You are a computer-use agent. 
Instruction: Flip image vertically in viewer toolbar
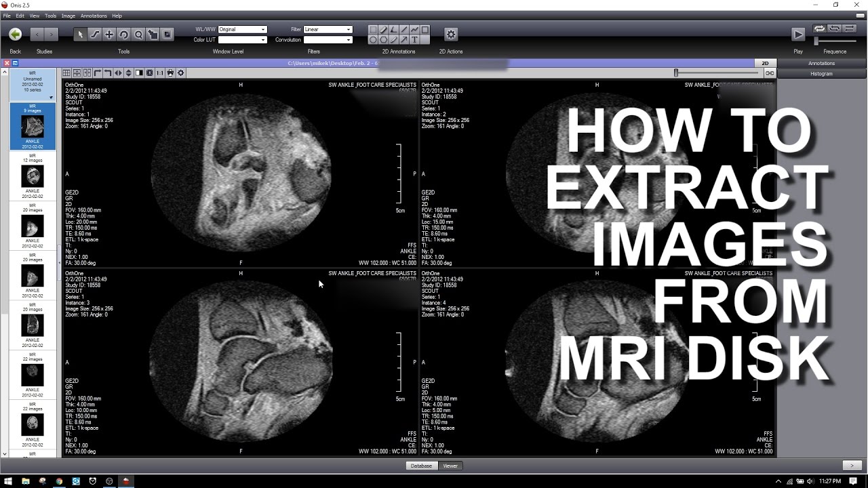click(129, 73)
